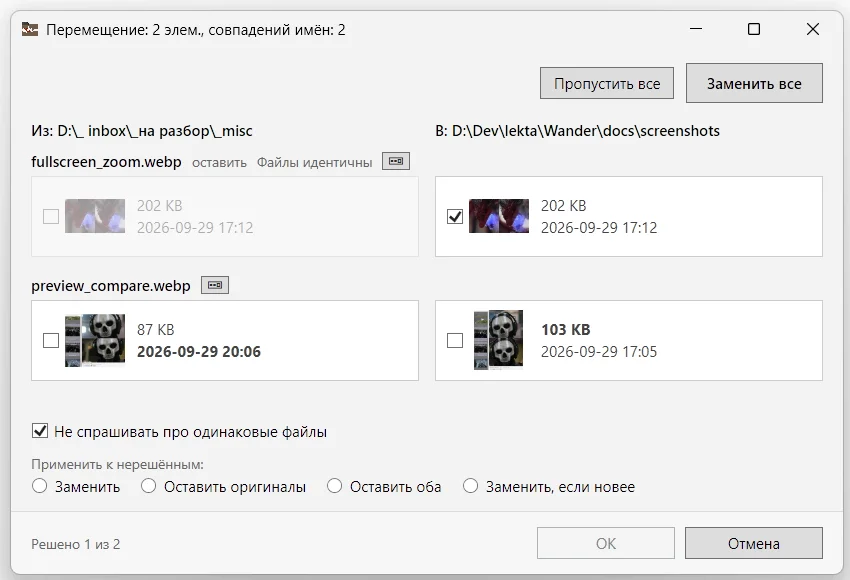Click the "Применить к нерешённым:" label
This screenshot has width=850, height=580.
(x=117, y=465)
